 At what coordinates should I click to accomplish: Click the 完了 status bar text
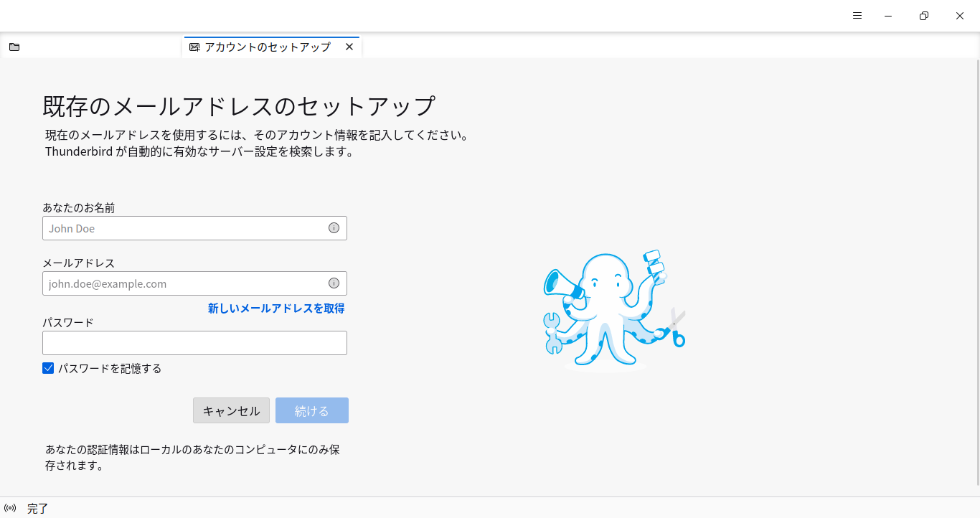click(x=37, y=509)
